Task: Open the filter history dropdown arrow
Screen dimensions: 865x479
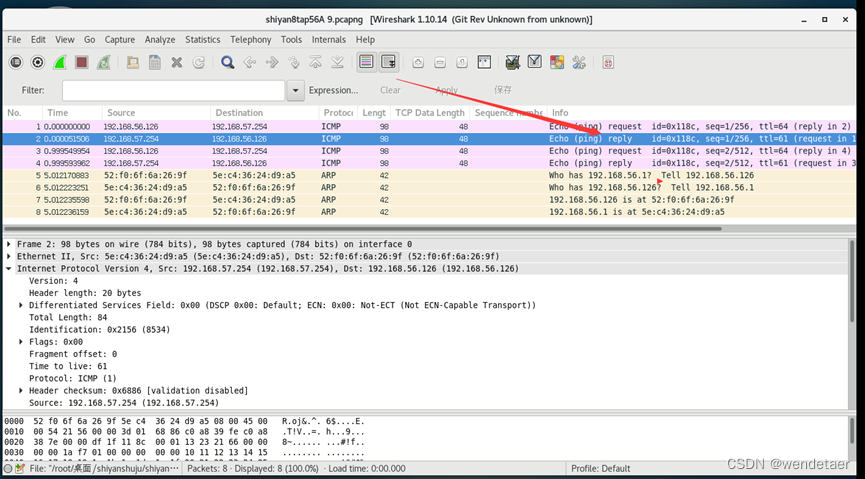Action: (296, 91)
